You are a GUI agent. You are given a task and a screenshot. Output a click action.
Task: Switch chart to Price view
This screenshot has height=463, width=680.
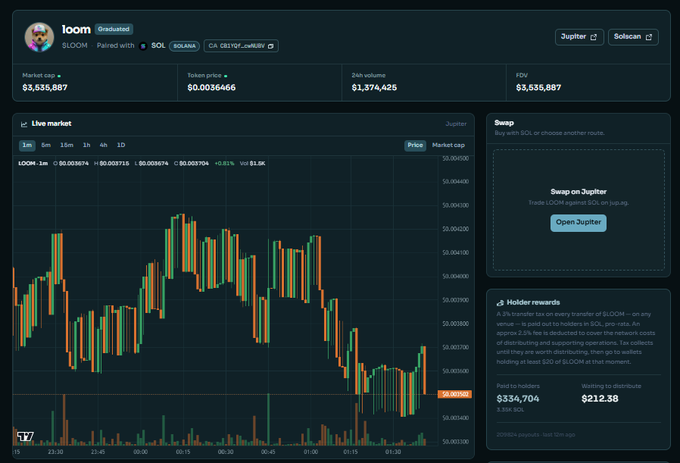(415, 145)
